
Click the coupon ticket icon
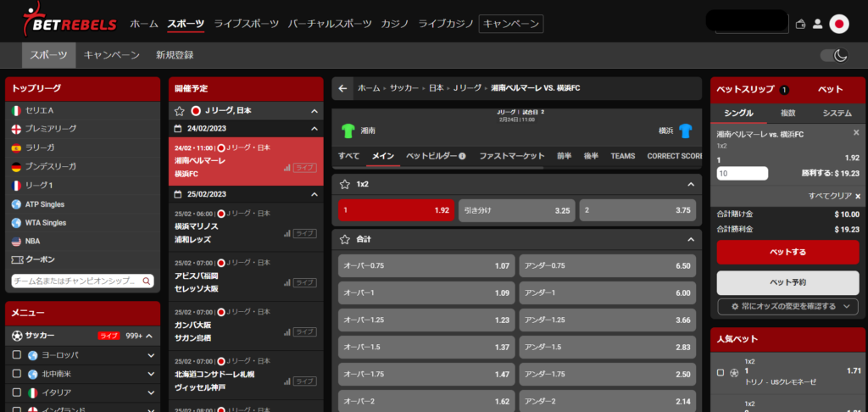tap(17, 259)
